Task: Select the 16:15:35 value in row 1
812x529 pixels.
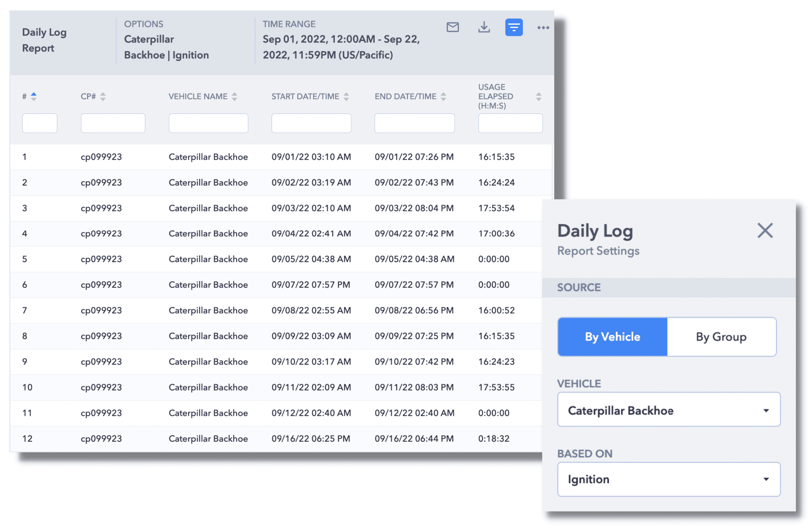Action: (496, 157)
